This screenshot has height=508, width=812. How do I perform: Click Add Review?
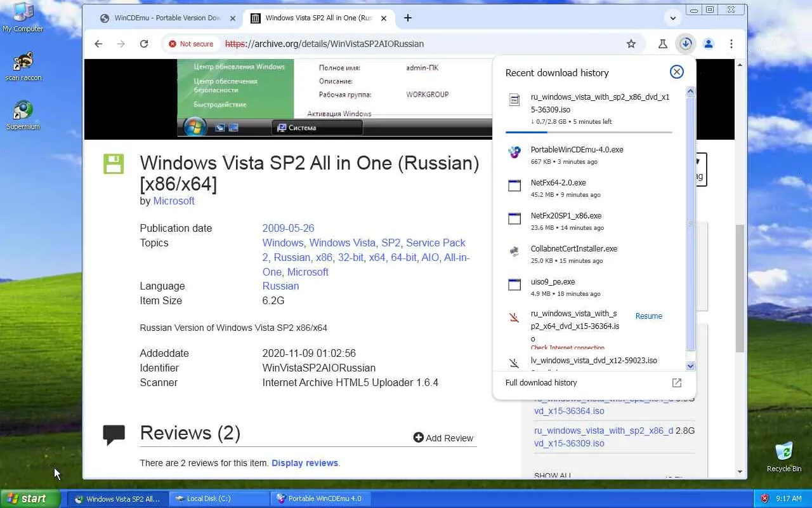click(x=443, y=438)
